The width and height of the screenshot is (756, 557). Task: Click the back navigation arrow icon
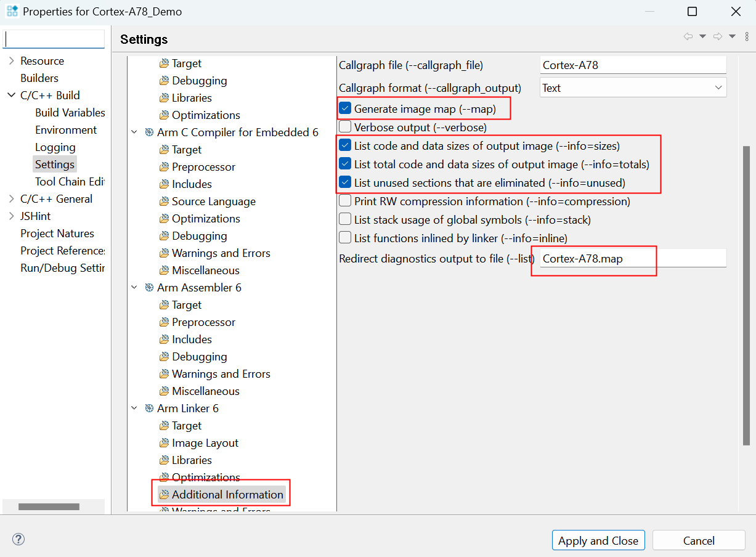[x=688, y=37]
